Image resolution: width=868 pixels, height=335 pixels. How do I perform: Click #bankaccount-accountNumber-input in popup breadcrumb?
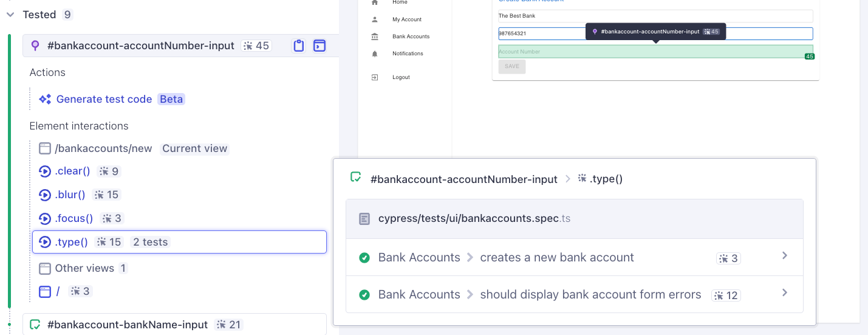point(463,179)
